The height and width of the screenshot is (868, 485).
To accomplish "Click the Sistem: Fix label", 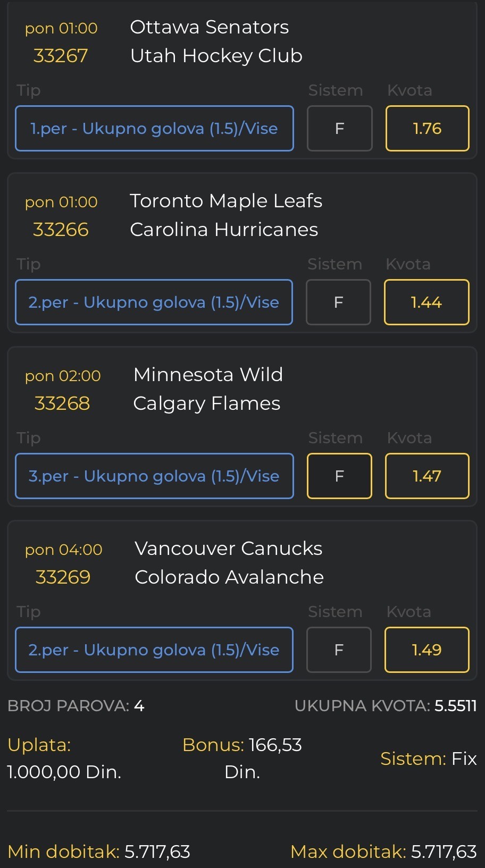I will 428,759.
